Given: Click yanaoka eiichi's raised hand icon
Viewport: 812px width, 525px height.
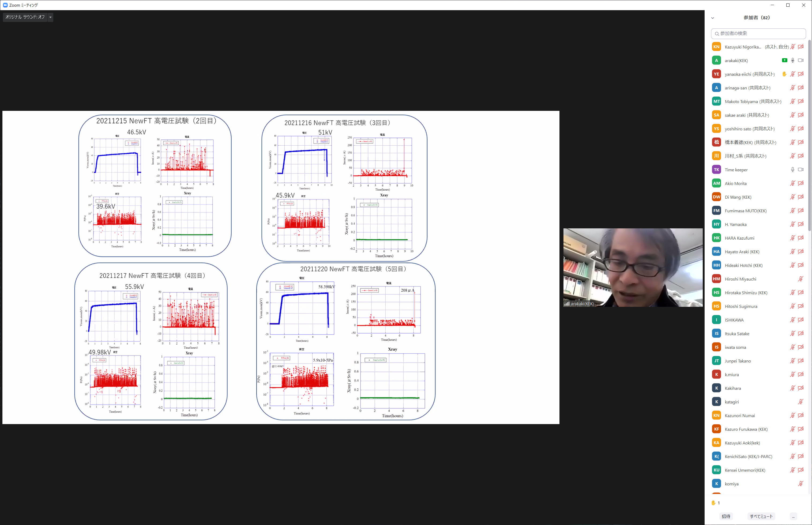Looking at the screenshot, I should click(784, 74).
